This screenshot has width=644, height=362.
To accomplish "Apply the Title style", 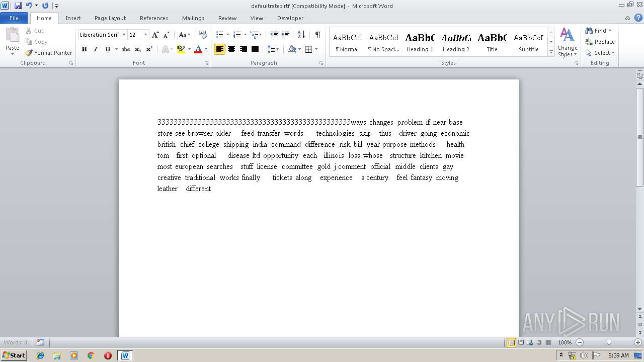I will [492, 42].
